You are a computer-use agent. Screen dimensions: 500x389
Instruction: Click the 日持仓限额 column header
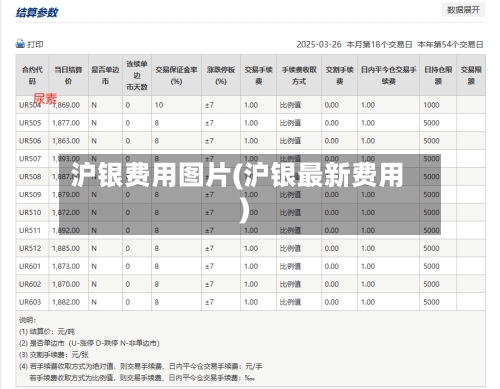click(x=438, y=75)
